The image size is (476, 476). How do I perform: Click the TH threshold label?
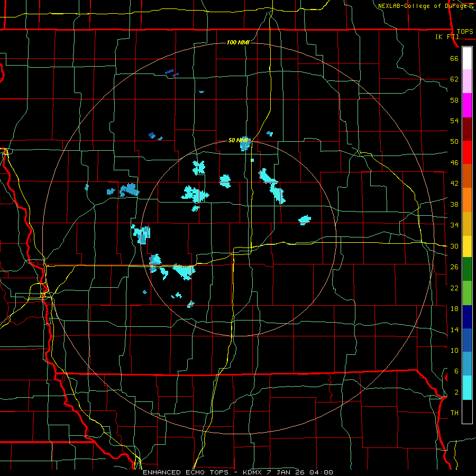pos(454,413)
